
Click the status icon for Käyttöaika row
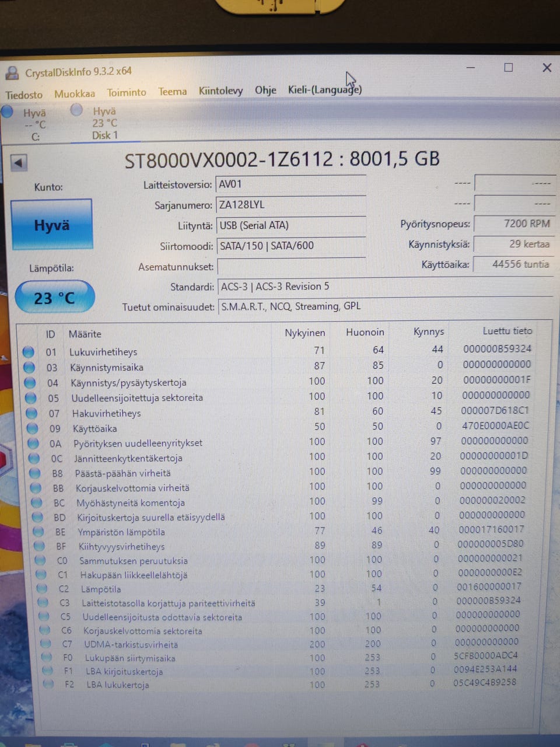coord(33,428)
